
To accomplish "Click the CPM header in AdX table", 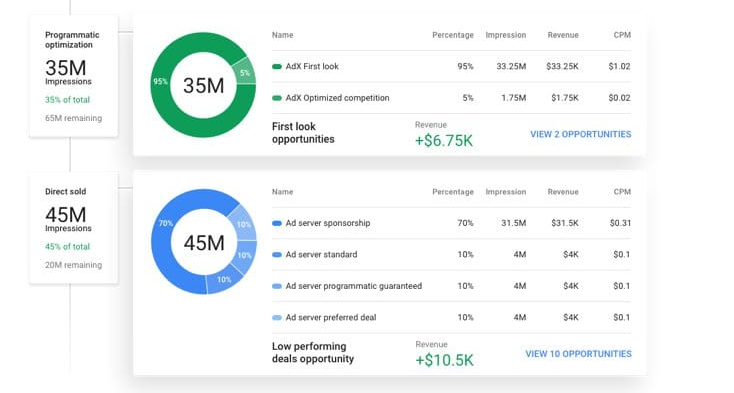I will [x=622, y=35].
